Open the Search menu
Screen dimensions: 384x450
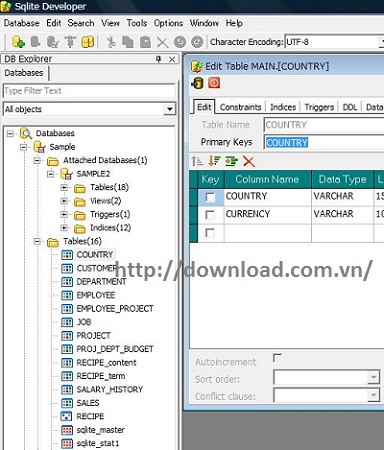click(x=81, y=23)
